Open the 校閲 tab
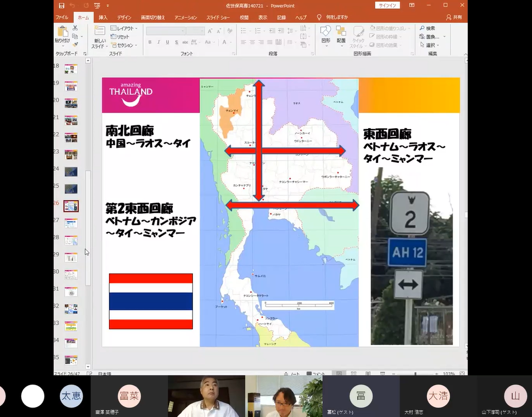532x417 pixels. click(x=244, y=17)
